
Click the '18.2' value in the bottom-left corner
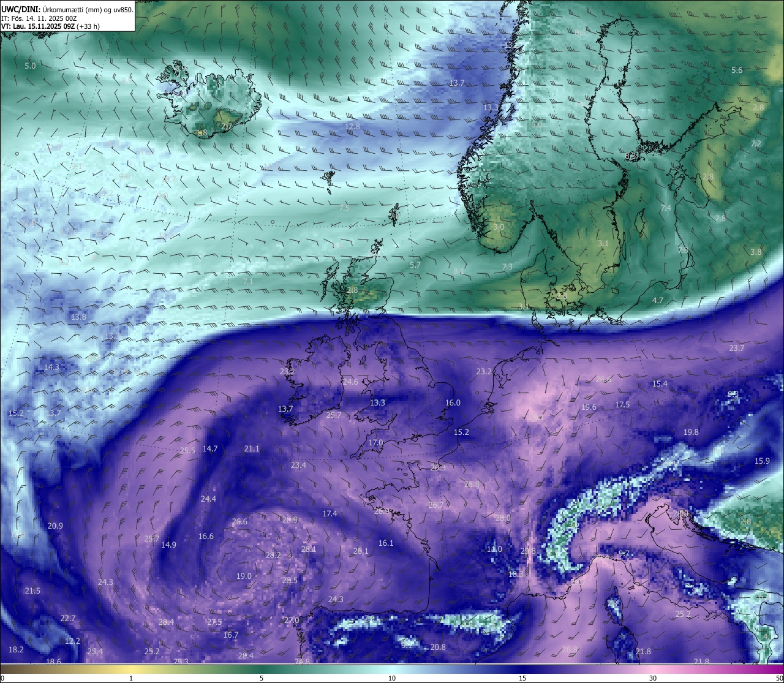click(16, 649)
